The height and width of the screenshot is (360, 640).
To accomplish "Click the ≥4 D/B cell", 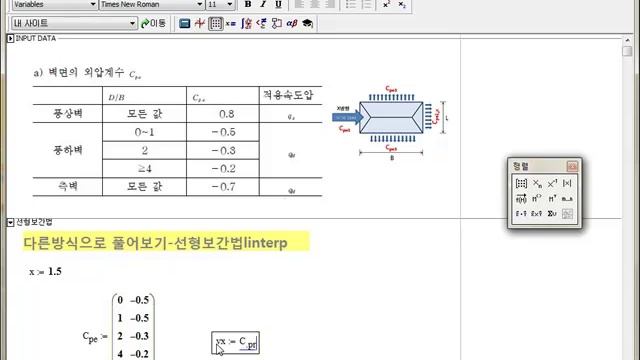I will 144,169.
